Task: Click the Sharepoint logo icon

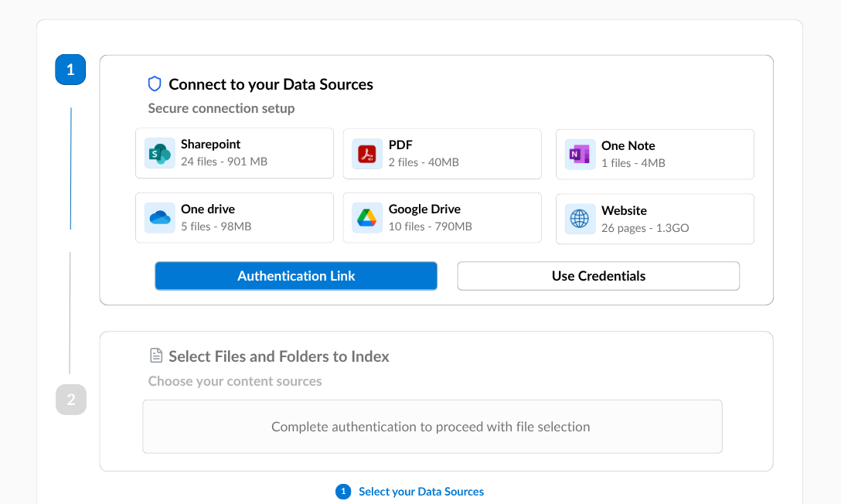Action: coord(160,153)
